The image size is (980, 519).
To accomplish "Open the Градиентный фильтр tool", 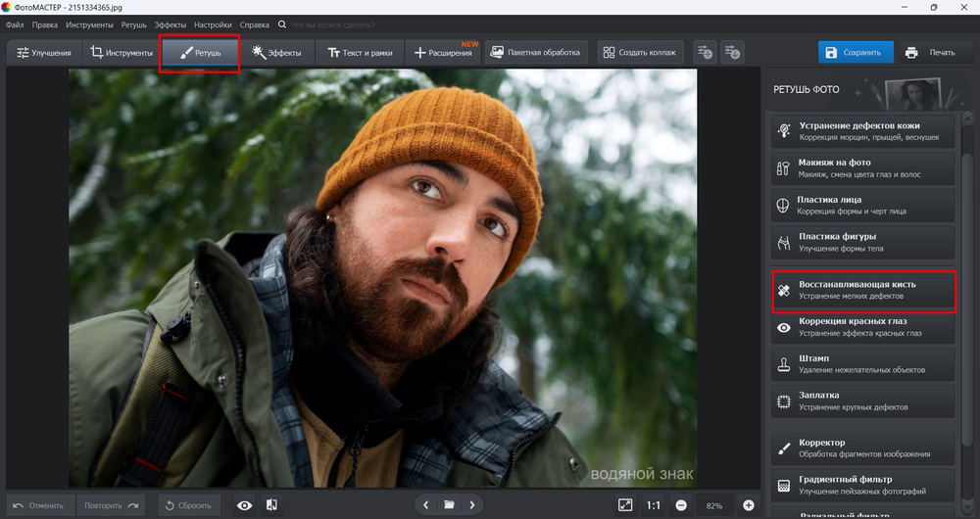I will click(x=863, y=486).
